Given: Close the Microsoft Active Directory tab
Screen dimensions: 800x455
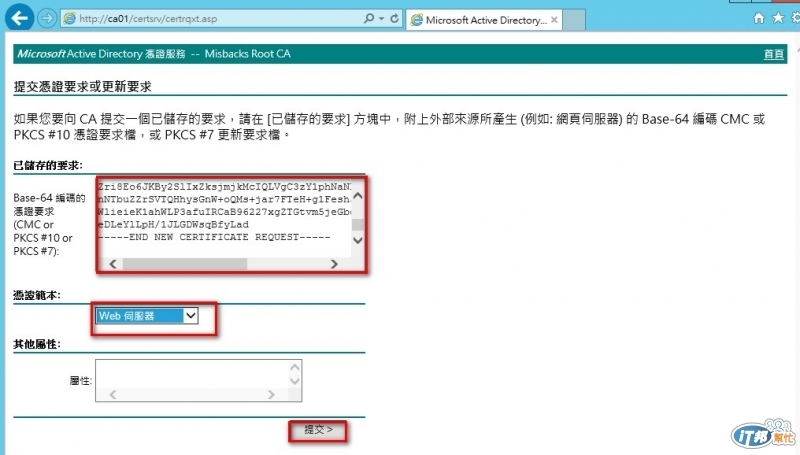Looking at the screenshot, I should 554,20.
